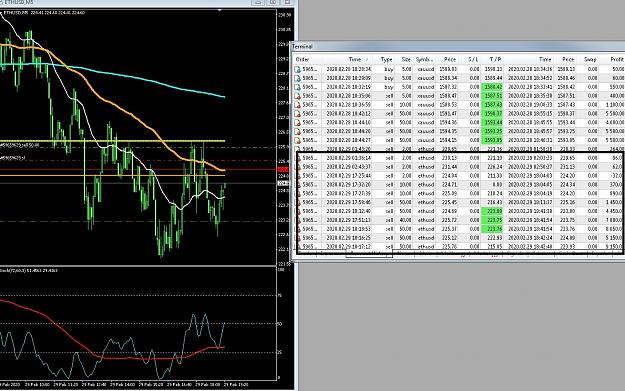The width and height of the screenshot is (625, 391).
Task: Select the green T/P cell 223.75
Action: point(492,220)
